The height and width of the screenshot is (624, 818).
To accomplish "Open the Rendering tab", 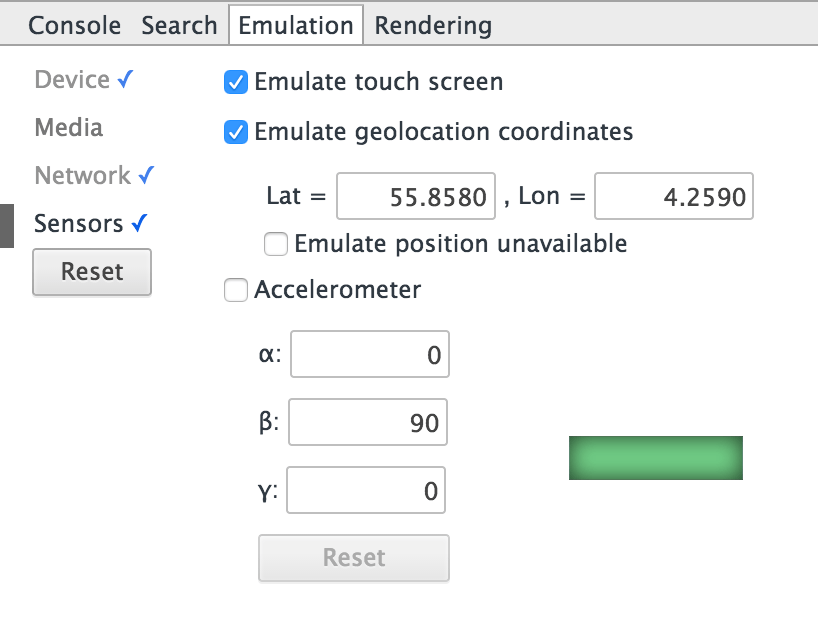I will (x=432, y=24).
